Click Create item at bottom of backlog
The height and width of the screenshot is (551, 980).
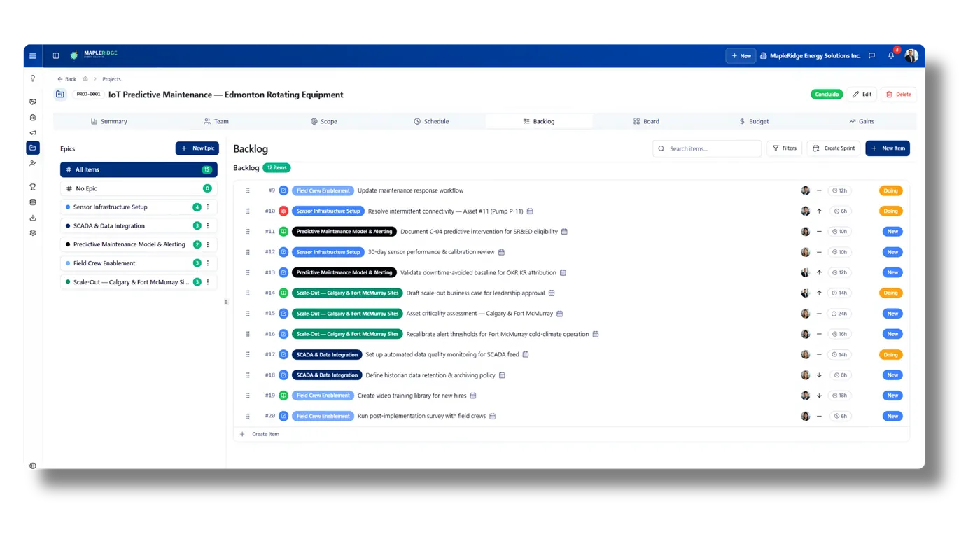click(260, 434)
